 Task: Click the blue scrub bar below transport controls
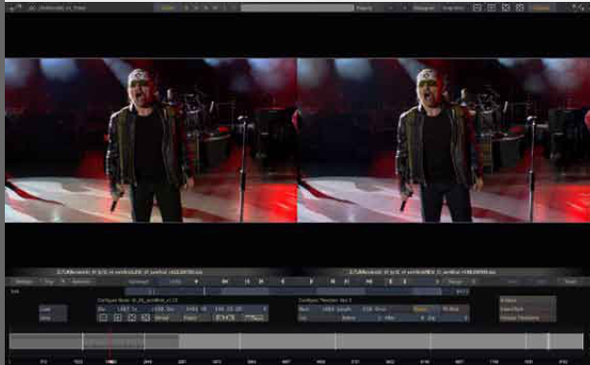[283, 291]
